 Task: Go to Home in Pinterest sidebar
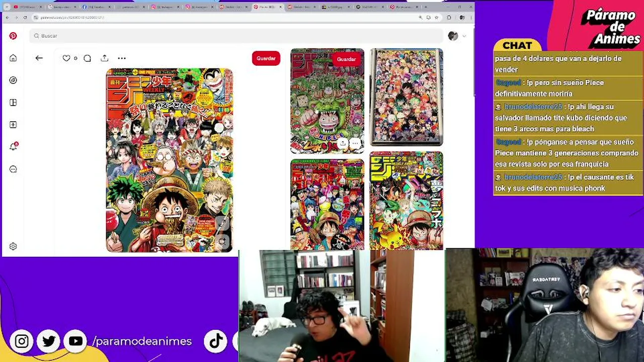tap(13, 58)
